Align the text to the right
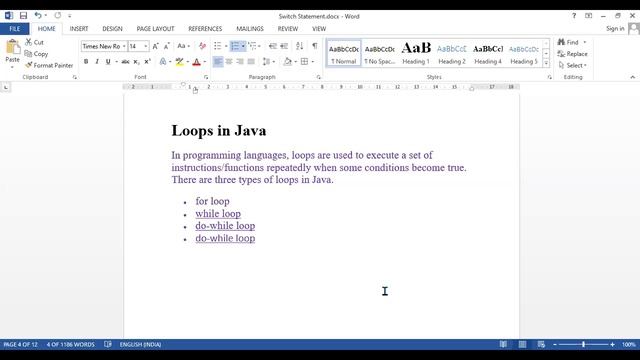Viewport: 640px width, 360px height. [x=240, y=62]
